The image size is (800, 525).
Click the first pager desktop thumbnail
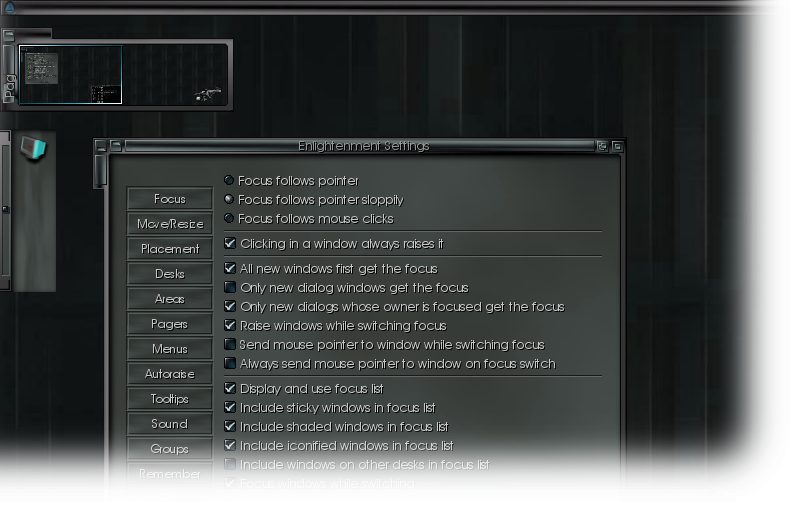tap(70, 74)
